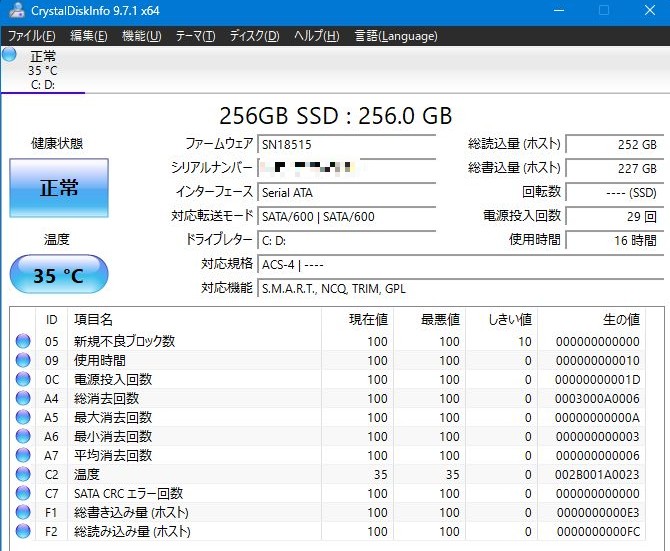Viewport: 670px width, 551px height.
Task: Click status orb for ID C7 row
Action: point(23,493)
